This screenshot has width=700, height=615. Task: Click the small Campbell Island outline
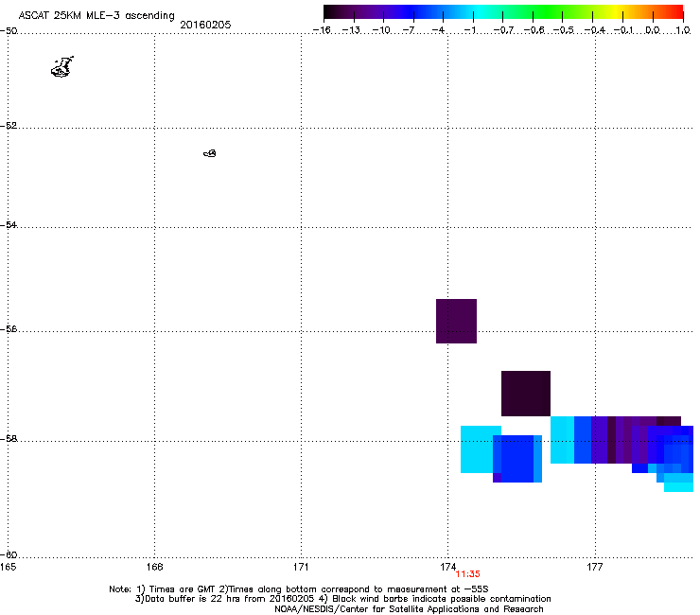(210, 153)
